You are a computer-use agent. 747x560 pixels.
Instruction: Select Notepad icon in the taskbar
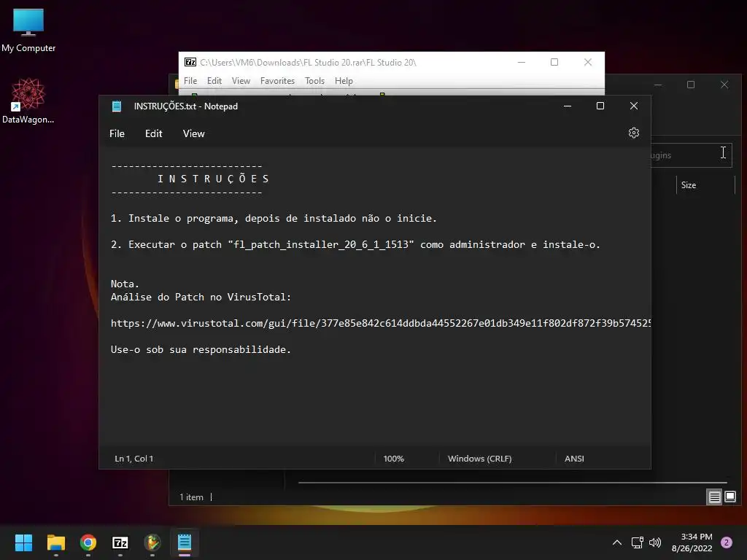pyautogui.click(x=185, y=542)
